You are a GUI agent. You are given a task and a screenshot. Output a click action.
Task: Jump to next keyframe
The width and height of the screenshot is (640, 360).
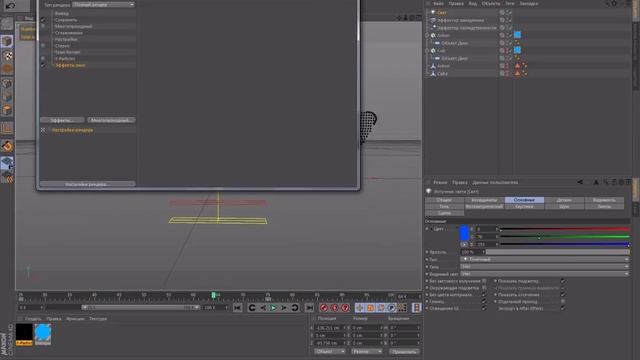(295, 308)
